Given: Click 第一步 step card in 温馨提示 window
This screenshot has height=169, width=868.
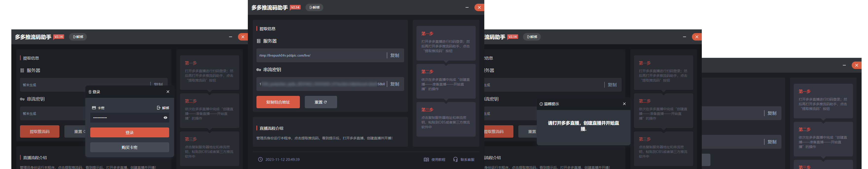Looking at the screenshot, I should click(x=664, y=73).
